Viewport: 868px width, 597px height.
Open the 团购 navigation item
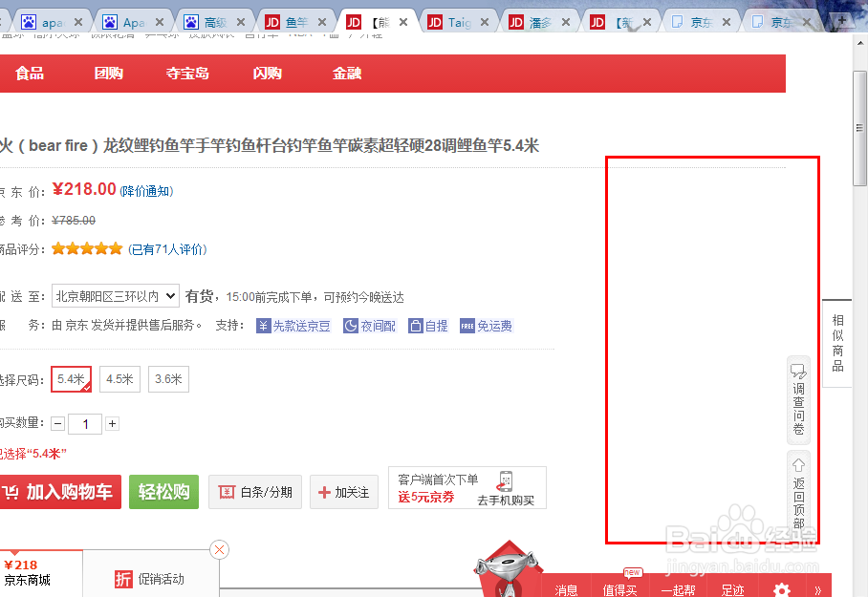point(109,73)
